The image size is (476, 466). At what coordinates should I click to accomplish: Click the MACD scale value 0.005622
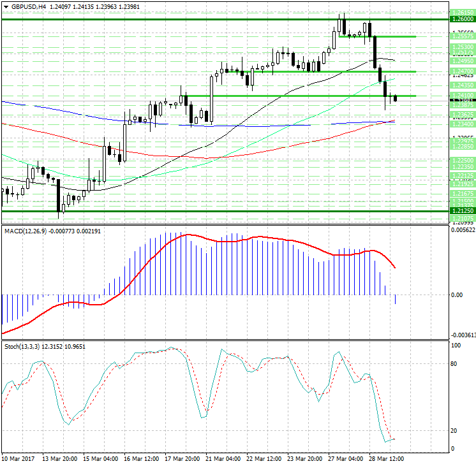click(463, 230)
